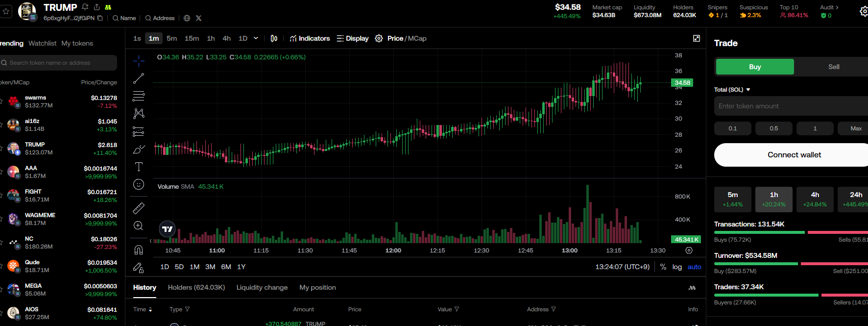Open the Display options menu
This screenshot has height=326, width=868.
(x=353, y=38)
